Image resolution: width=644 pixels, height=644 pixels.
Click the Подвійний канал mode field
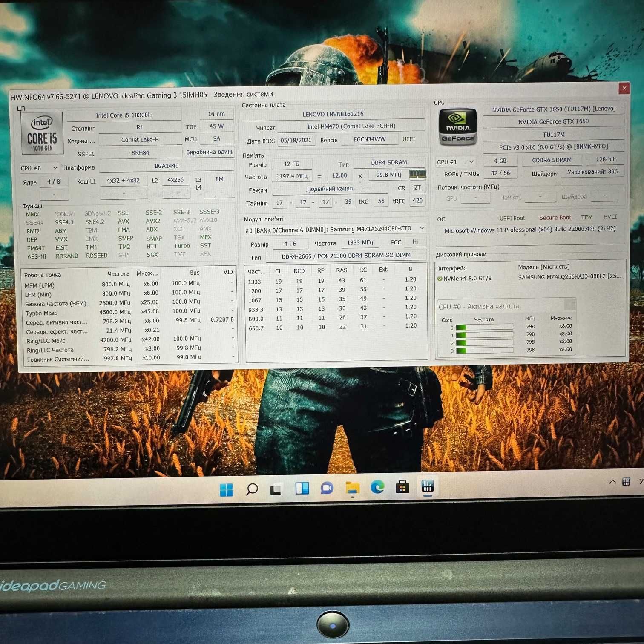click(x=330, y=189)
